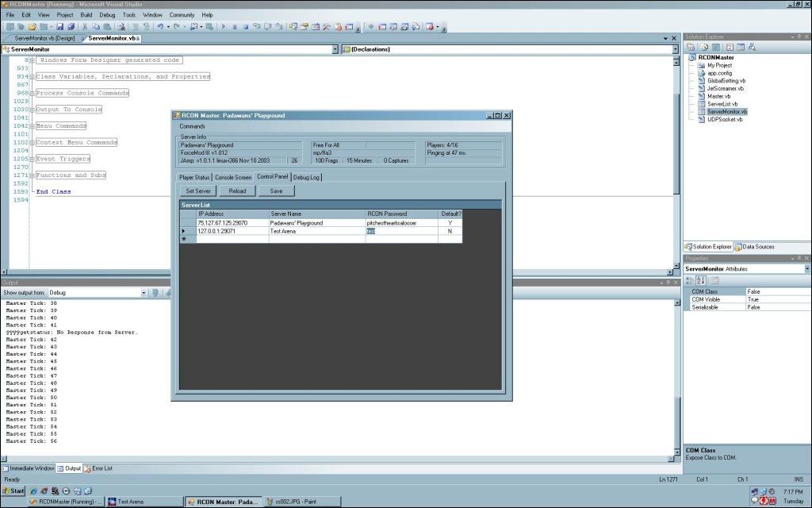Expand the Event Triggers code region
The height and width of the screenshot is (508, 812).
(x=32, y=160)
